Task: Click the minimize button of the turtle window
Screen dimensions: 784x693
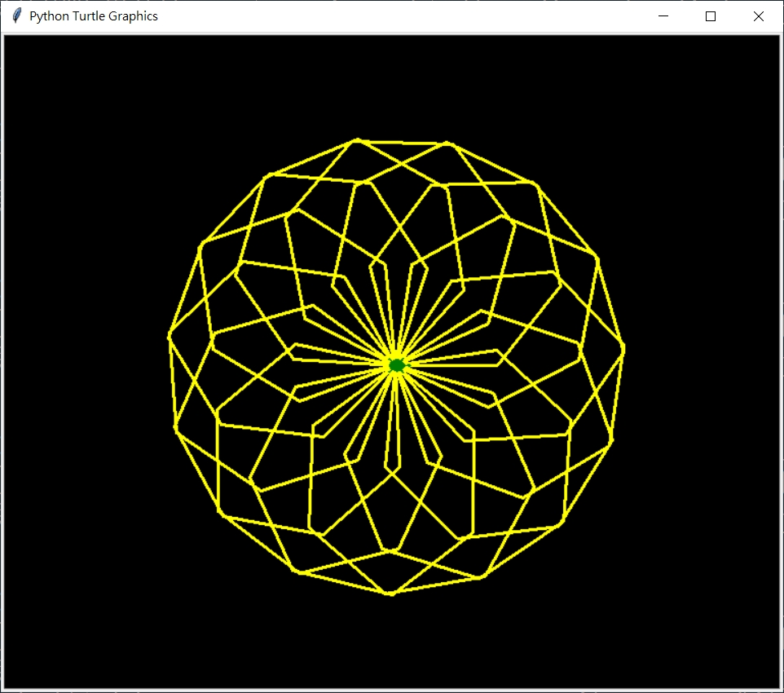Action: pyautogui.click(x=663, y=16)
